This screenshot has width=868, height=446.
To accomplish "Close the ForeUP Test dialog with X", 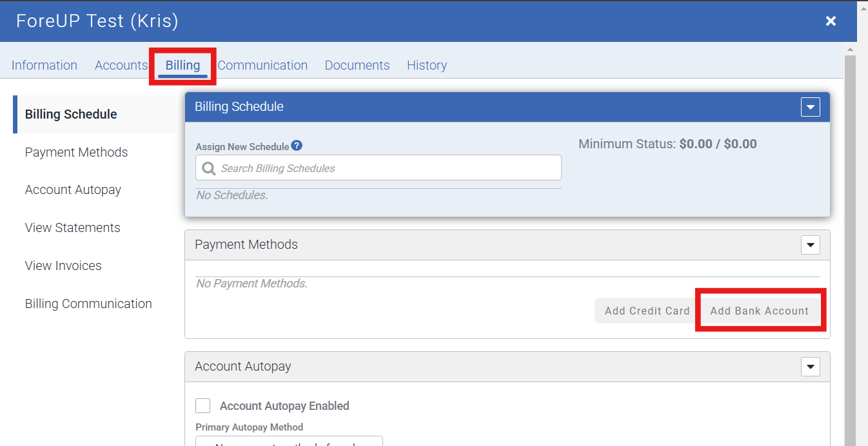I will click(831, 21).
